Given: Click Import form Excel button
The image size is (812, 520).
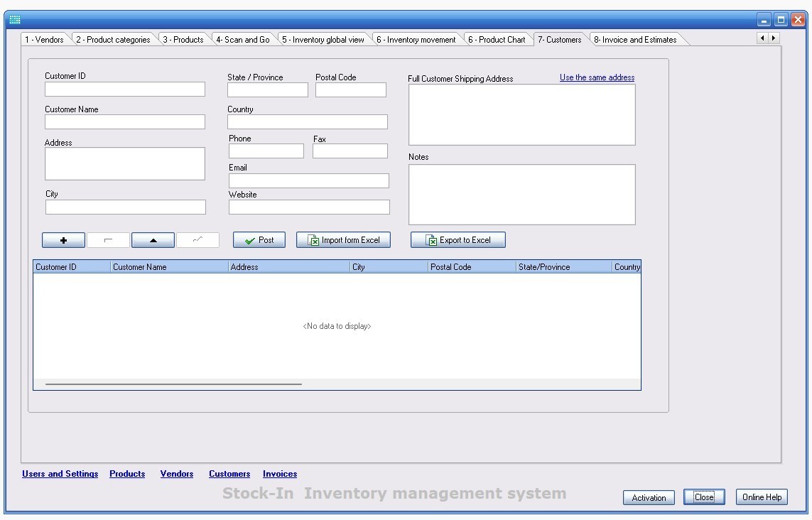Looking at the screenshot, I should pyautogui.click(x=343, y=240).
